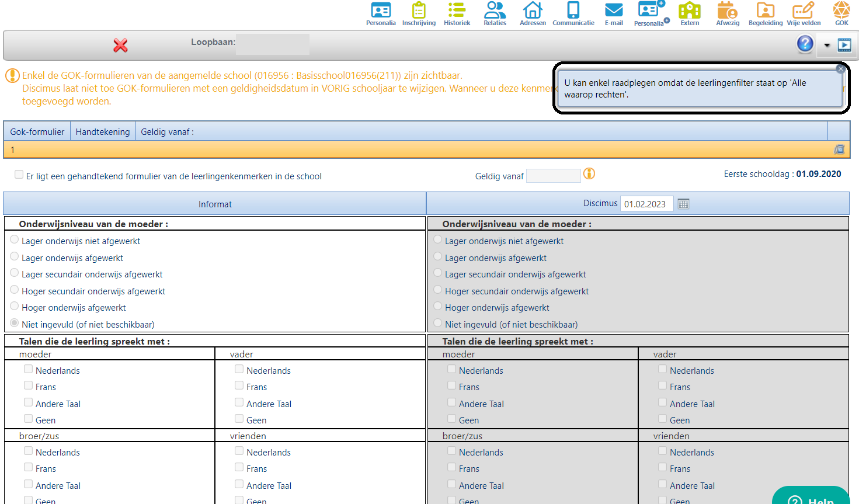Close the leerlingenfilter notification popup
The height and width of the screenshot is (504, 859).
tap(840, 69)
